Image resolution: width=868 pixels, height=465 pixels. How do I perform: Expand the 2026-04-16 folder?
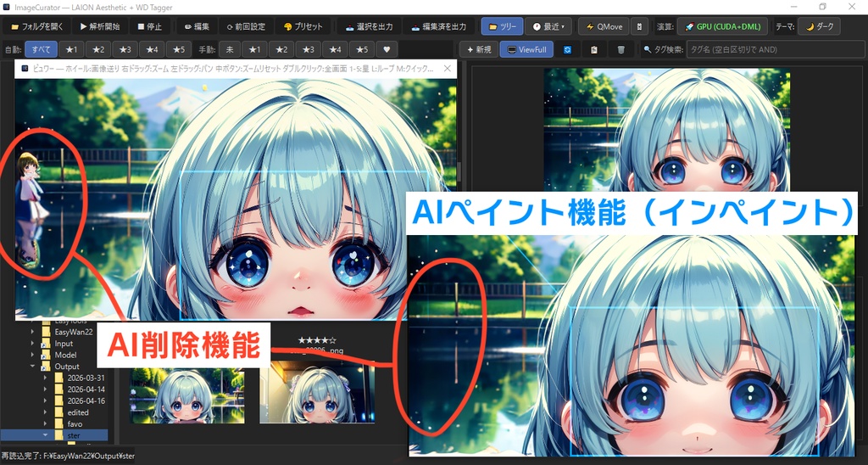tap(45, 401)
